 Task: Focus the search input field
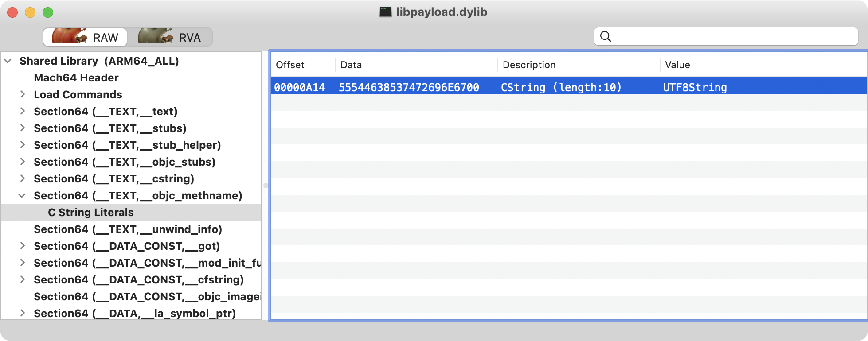[731, 37]
